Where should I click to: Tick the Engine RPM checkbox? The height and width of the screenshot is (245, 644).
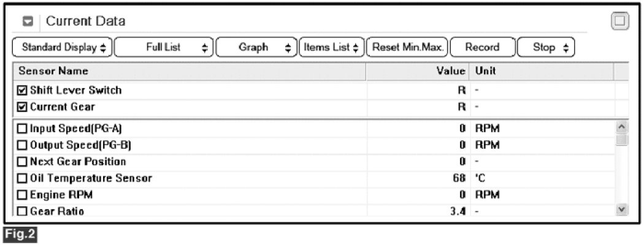(23, 195)
